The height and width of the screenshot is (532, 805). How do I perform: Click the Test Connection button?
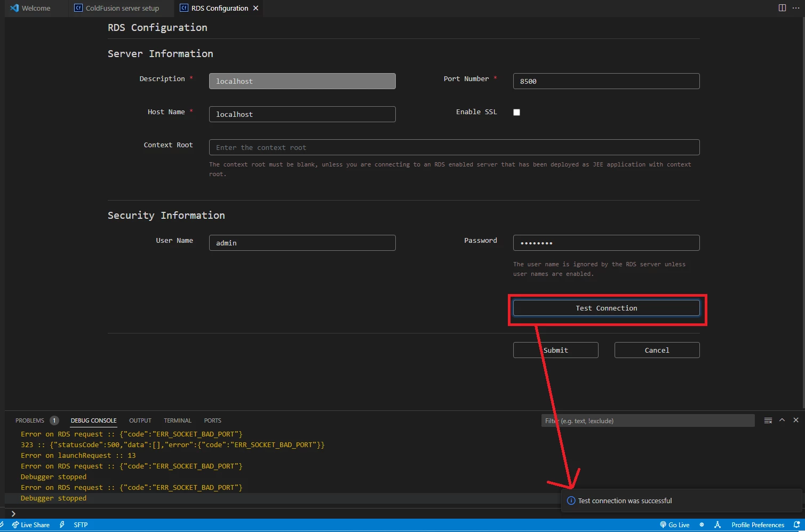(606, 308)
